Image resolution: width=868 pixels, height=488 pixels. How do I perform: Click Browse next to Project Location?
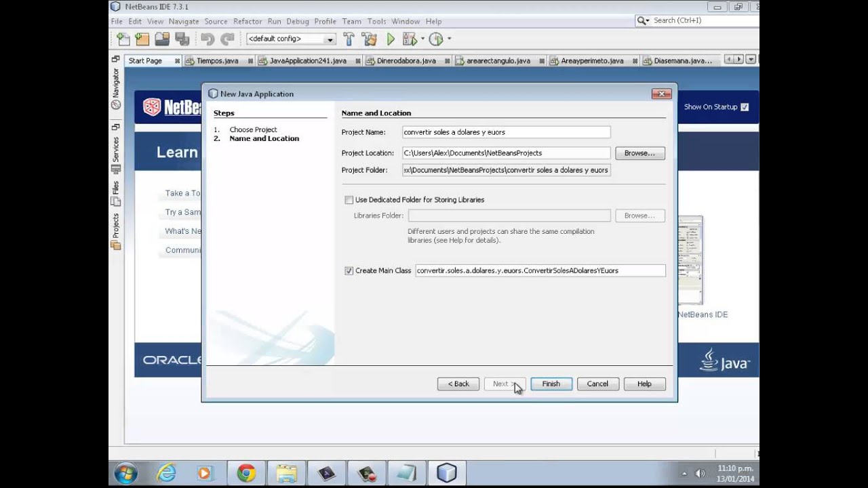(640, 153)
